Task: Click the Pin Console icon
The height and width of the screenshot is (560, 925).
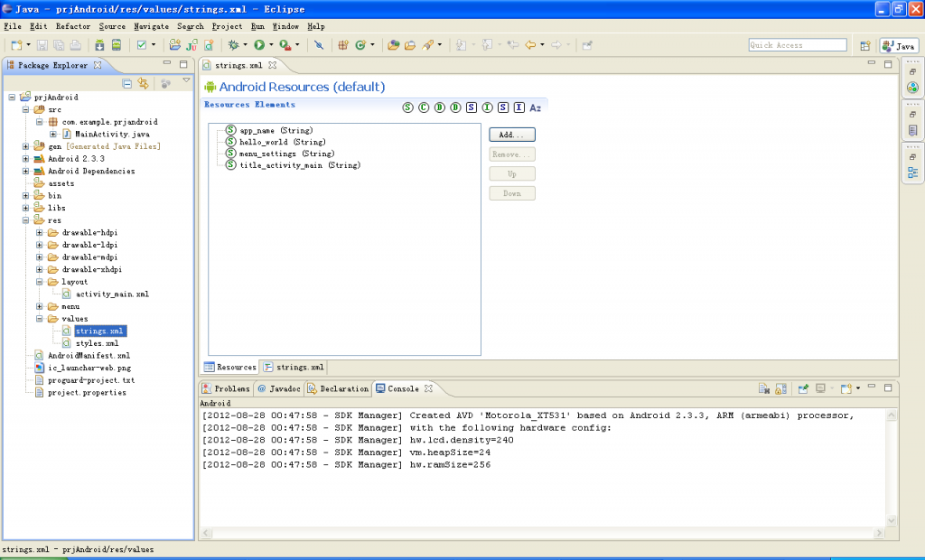Action: [803, 388]
